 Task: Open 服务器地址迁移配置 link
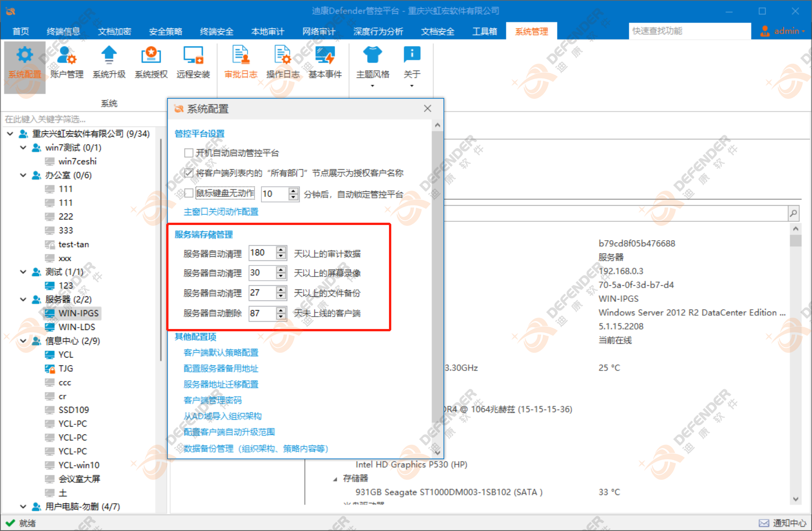pos(221,384)
